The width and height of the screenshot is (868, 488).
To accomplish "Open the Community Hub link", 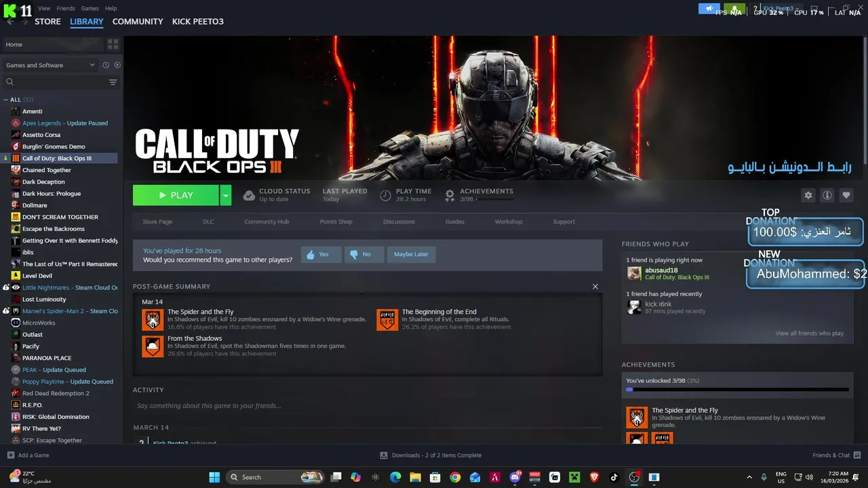I will (267, 222).
